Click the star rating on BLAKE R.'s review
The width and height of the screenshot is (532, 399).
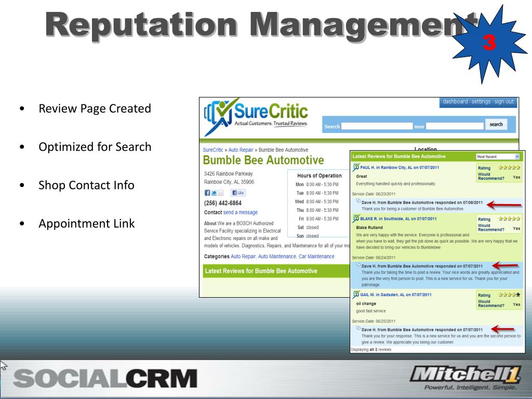click(x=509, y=219)
